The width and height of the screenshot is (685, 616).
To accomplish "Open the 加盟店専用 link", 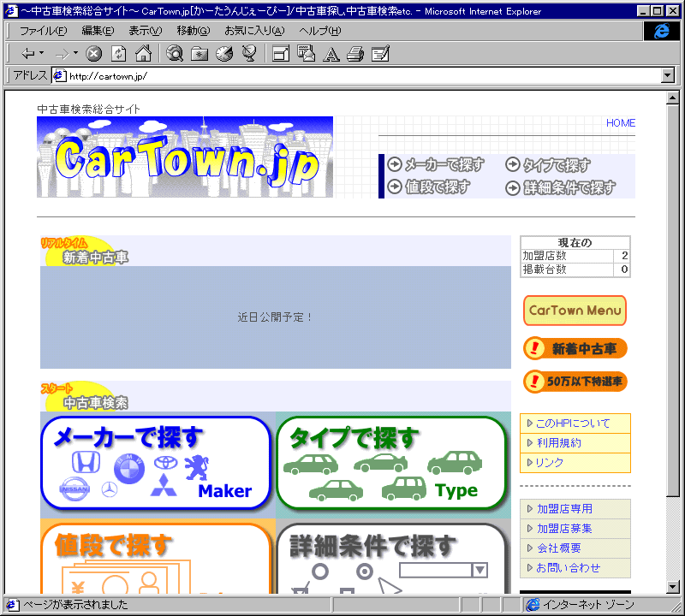I will coord(564,508).
